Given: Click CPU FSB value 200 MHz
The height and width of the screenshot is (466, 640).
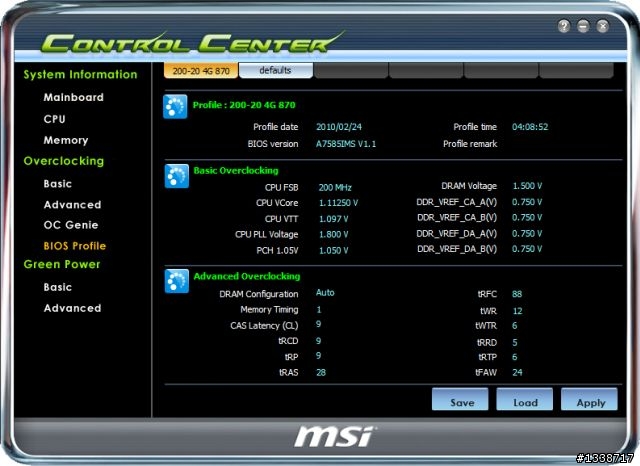Looking at the screenshot, I should pos(335,188).
